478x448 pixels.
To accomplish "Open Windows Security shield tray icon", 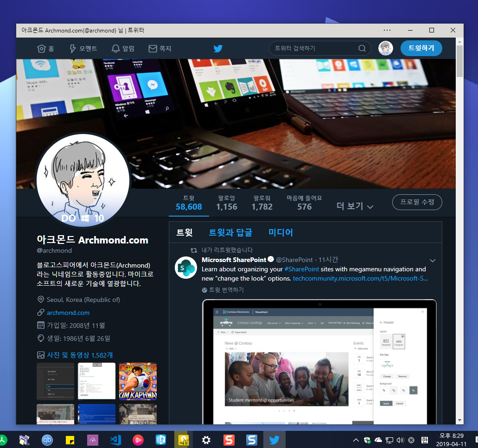I will [x=367, y=440].
